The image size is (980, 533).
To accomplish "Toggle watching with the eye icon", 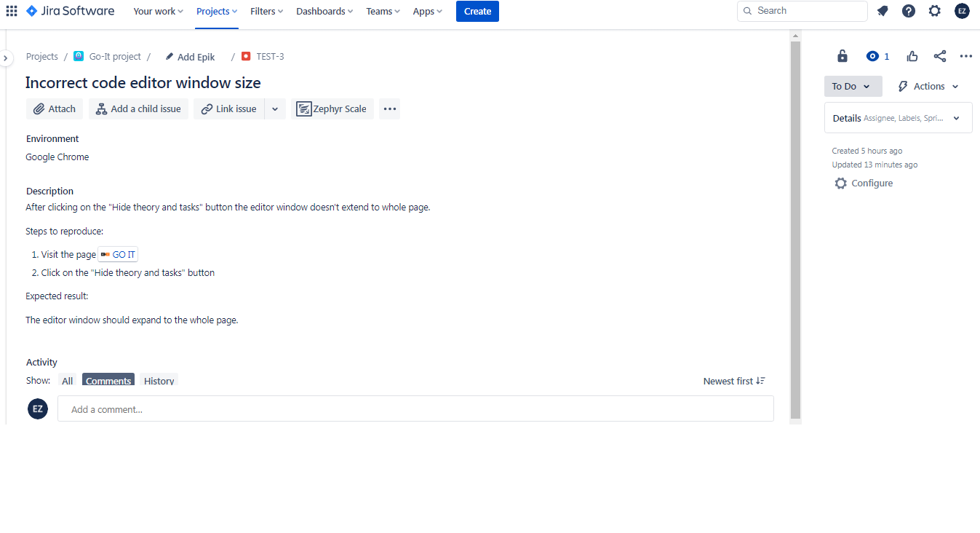I will pos(871,56).
